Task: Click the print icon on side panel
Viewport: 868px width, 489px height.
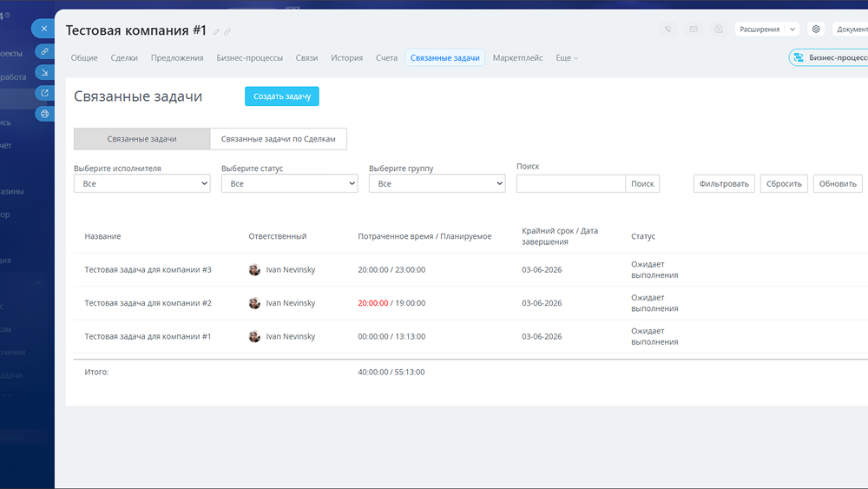Action: [x=45, y=114]
